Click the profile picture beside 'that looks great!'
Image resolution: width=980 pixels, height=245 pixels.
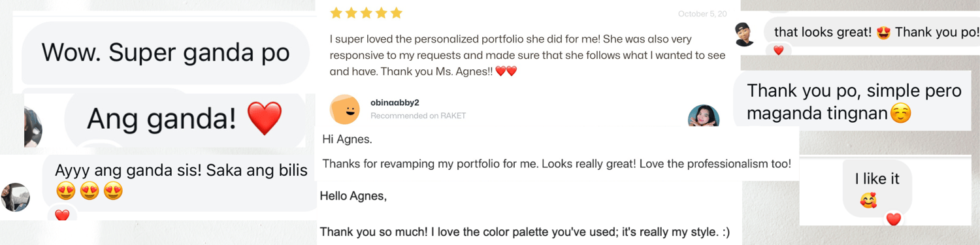click(745, 34)
